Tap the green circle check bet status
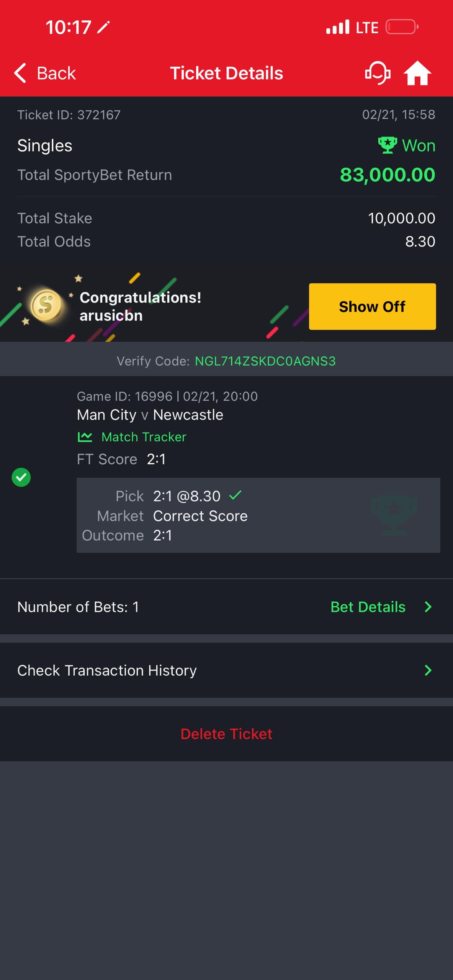Image resolution: width=453 pixels, height=980 pixels. [x=21, y=477]
